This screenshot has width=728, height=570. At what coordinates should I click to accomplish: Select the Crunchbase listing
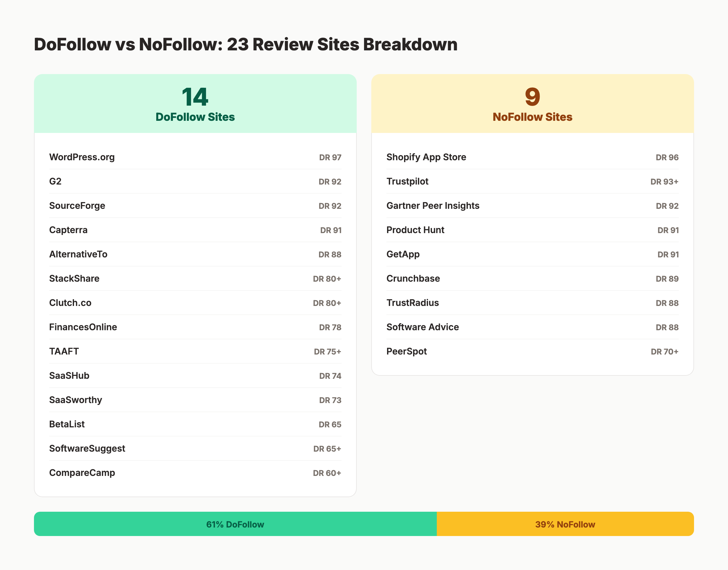pos(413,278)
